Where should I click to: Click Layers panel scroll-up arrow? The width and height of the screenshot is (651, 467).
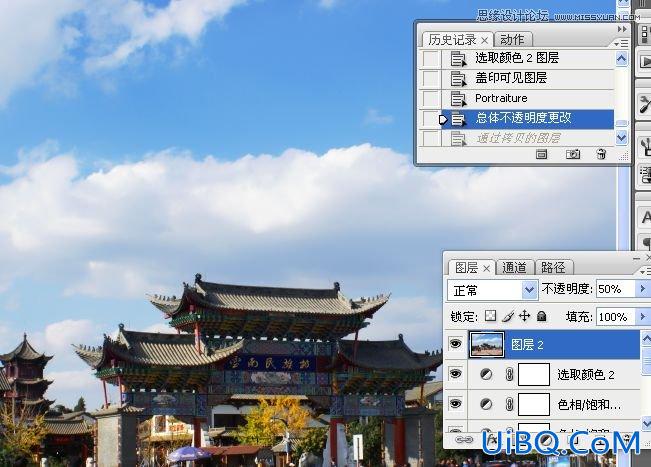tap(646, 339)
